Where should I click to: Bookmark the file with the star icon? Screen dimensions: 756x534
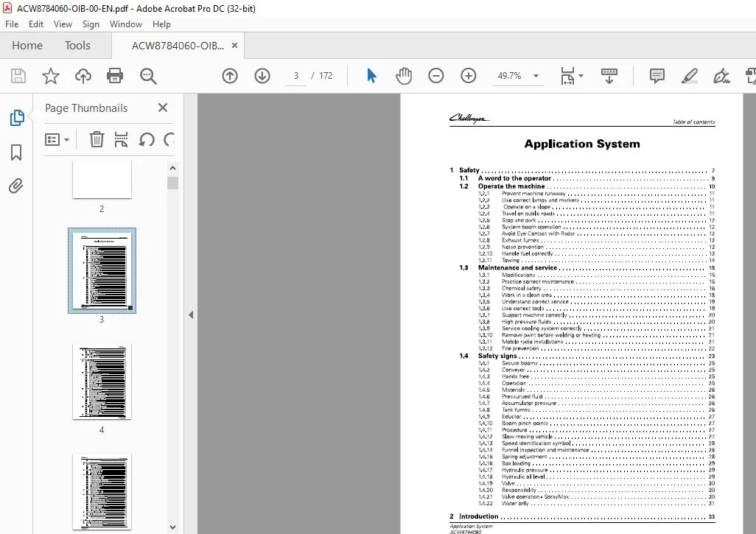(x=51, y=76)
